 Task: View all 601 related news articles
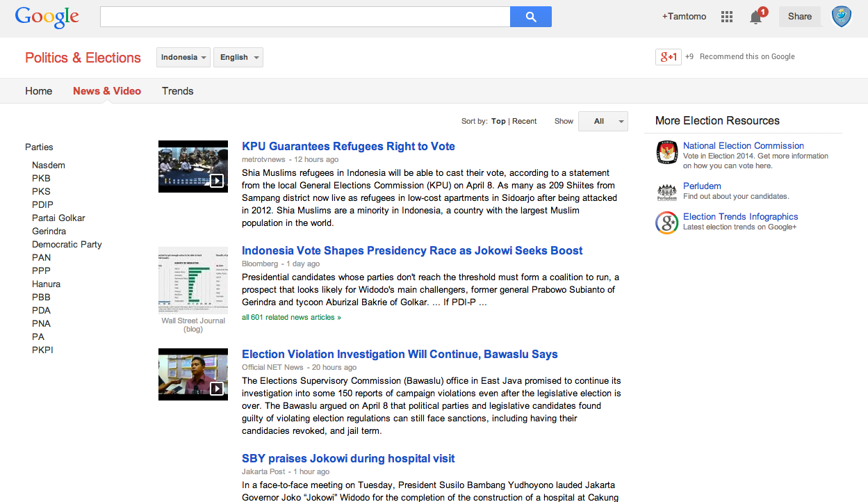tap(291, 318)
